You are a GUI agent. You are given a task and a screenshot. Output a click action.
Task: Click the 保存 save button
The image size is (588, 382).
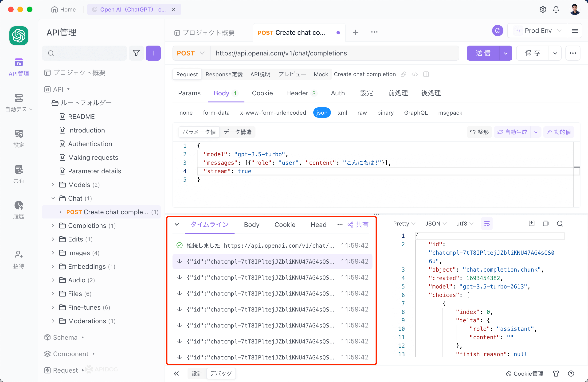point(532,53)
